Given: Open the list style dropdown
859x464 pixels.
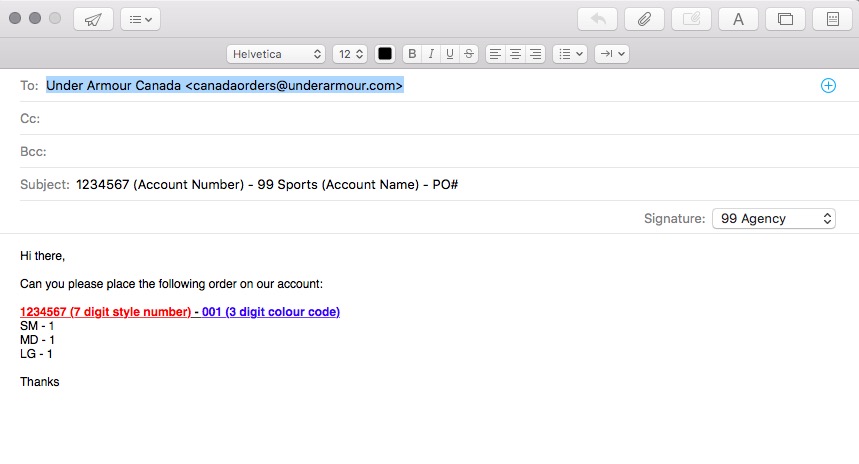Looking at the screenshot, I should tap(570, 54).
